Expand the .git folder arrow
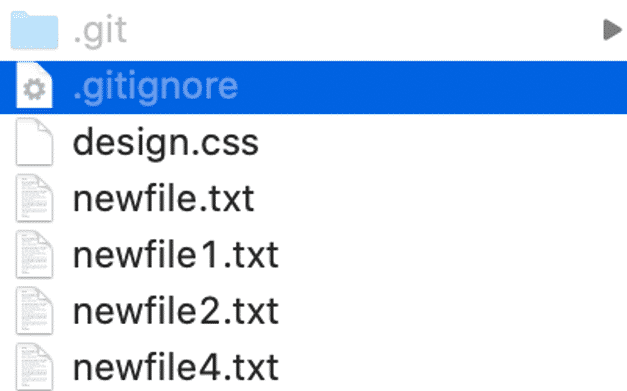Viewport: 627px width, 391px height. coord(612,30)
